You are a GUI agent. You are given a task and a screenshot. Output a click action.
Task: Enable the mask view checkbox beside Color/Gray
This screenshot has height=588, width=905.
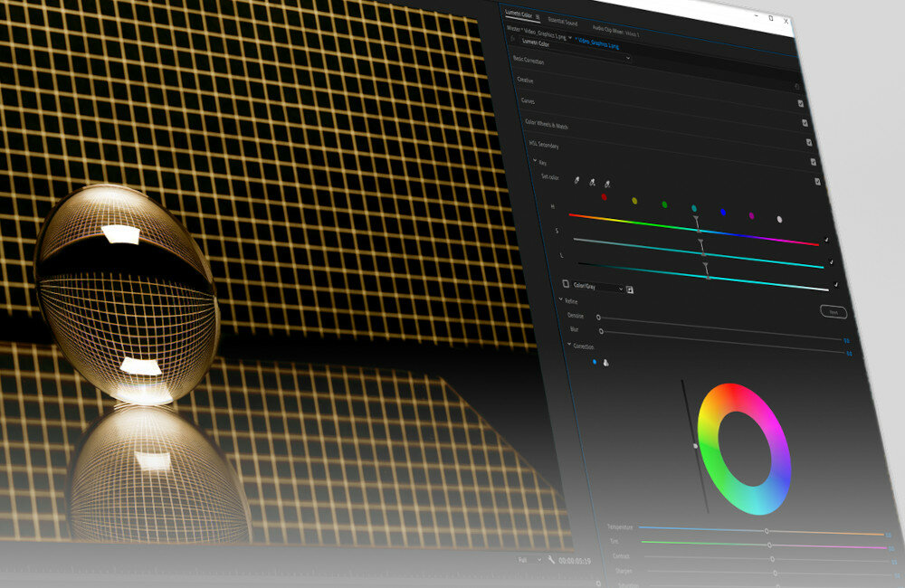(x=567, y=283)
